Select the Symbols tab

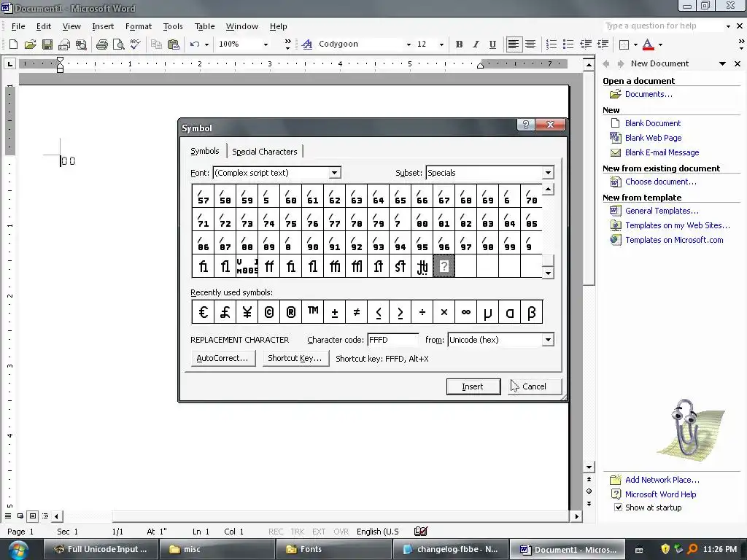coord(205,151)
